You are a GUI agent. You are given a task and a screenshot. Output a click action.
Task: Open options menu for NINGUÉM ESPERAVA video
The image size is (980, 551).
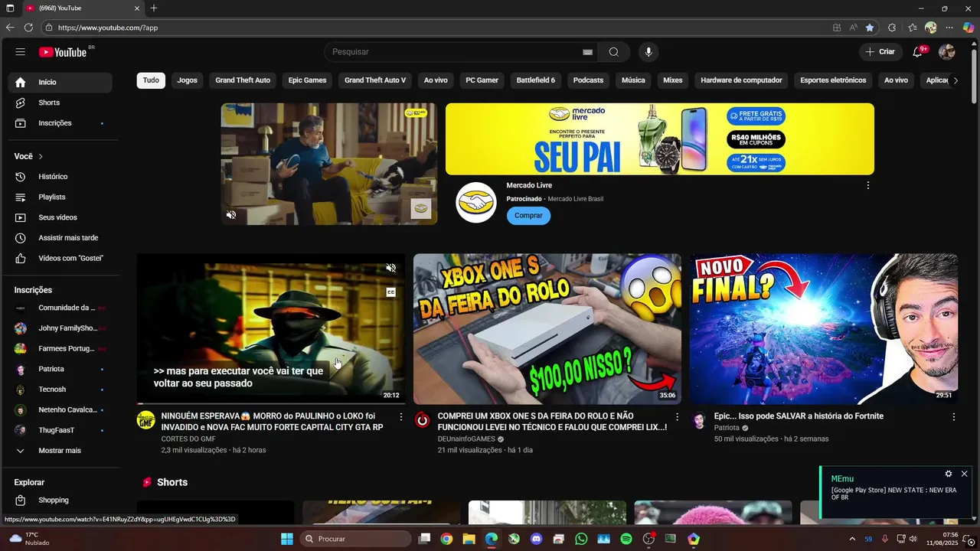pos(400,417)
